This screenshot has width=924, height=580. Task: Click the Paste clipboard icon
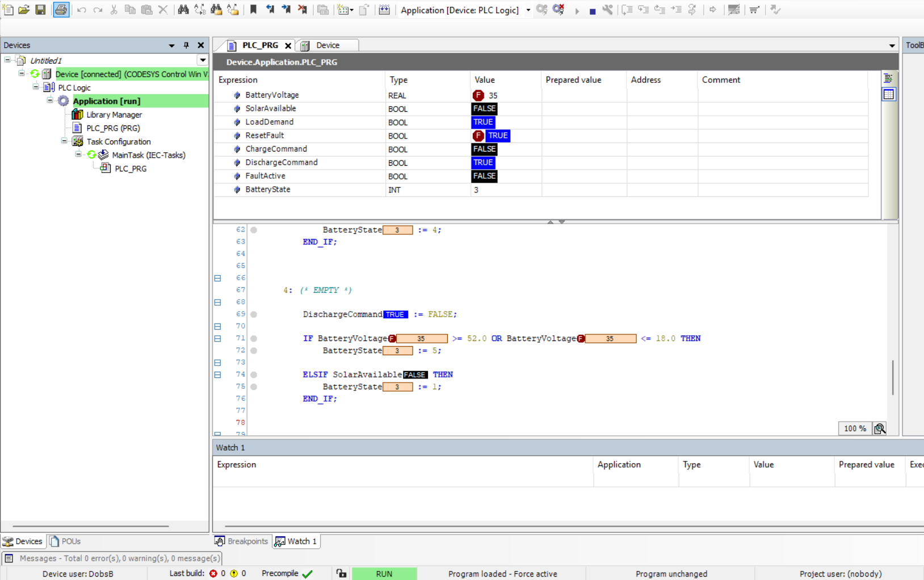tap(146, 10)
